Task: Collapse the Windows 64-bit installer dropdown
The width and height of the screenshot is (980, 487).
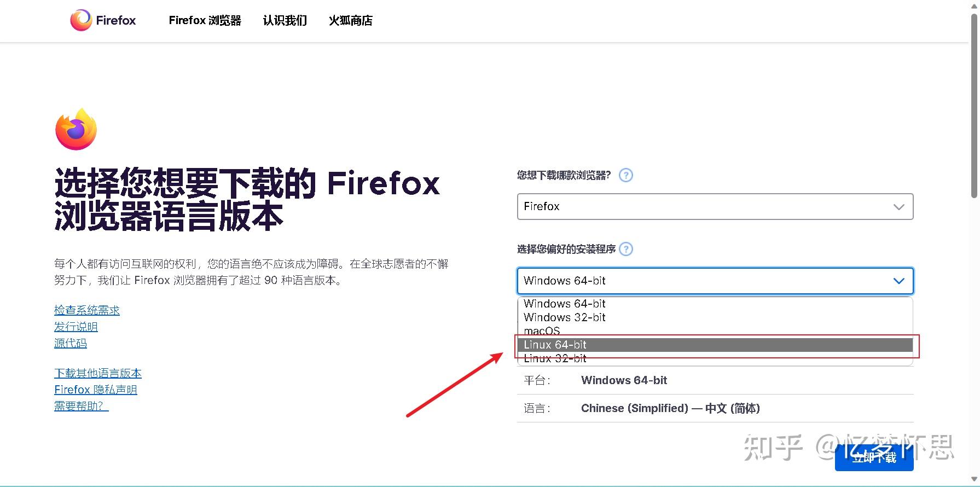Action: coord(715,281)
